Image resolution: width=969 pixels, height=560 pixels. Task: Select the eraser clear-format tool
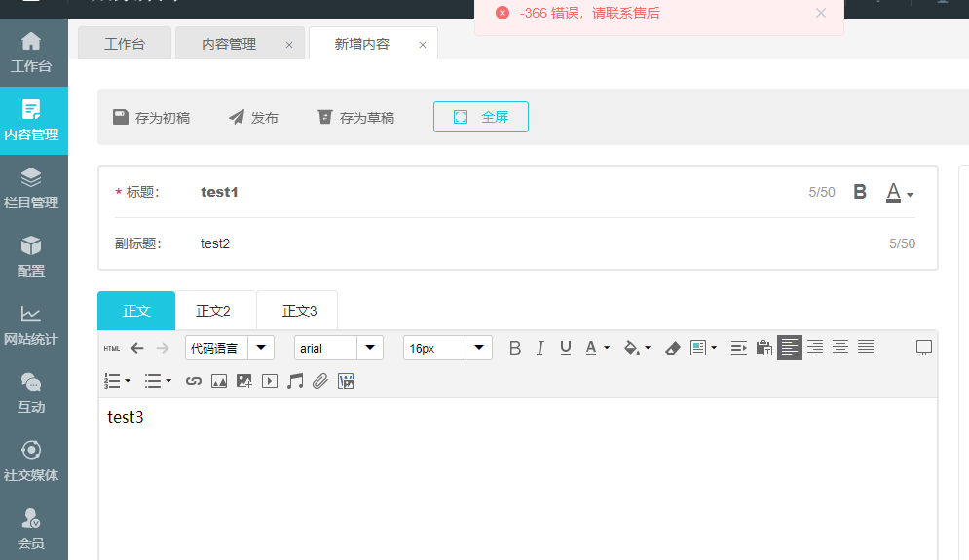click(x=672, y=348)
